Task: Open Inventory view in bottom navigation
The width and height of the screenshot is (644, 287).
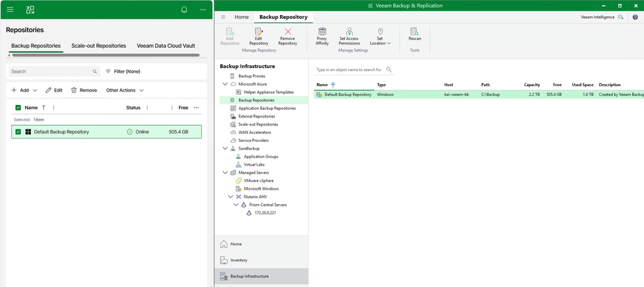Action: pyautogui.click(x=261, y=260)
